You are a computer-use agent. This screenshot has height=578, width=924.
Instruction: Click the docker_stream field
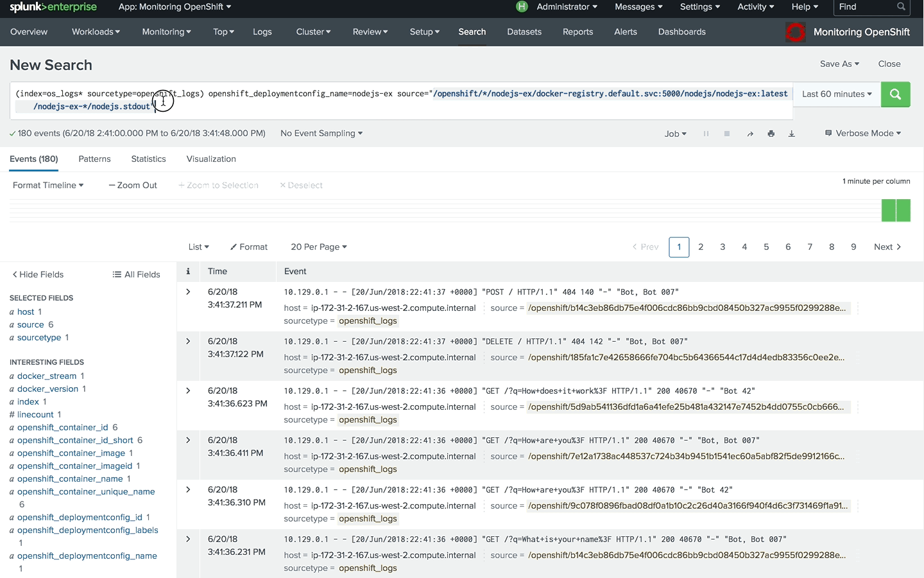click(x=47, y=376)
